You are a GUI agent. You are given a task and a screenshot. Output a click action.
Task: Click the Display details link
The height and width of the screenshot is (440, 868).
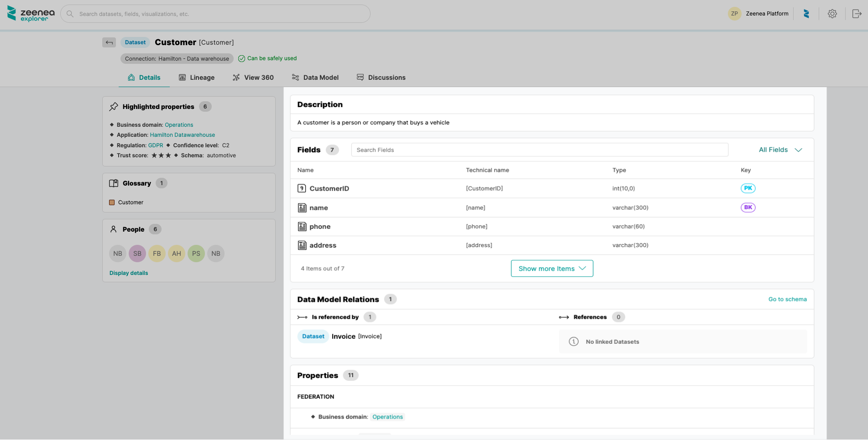[x=129, y=273]
